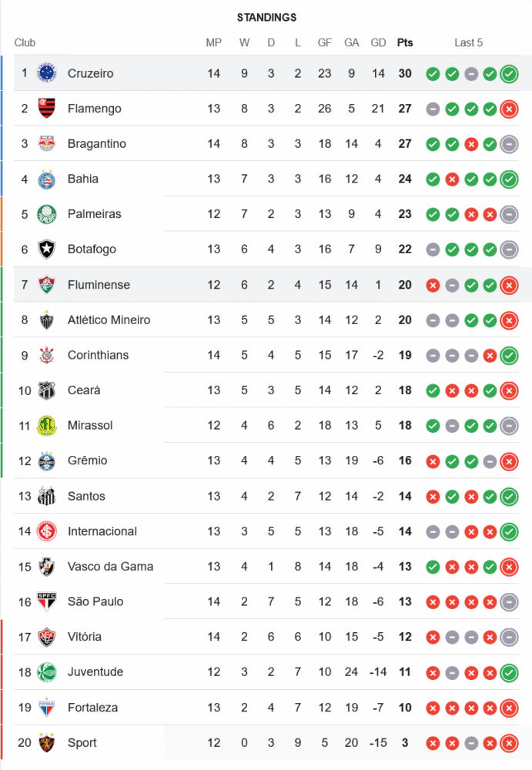Open the Atlético Mineiro team link
Viewport: 532px width, 770px height.
point(109,320)
